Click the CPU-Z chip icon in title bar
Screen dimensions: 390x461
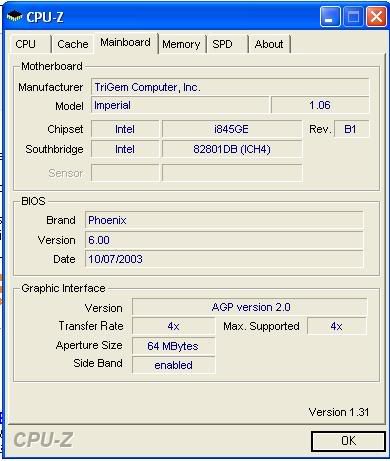pyautogui.click(x=14, y=16)
